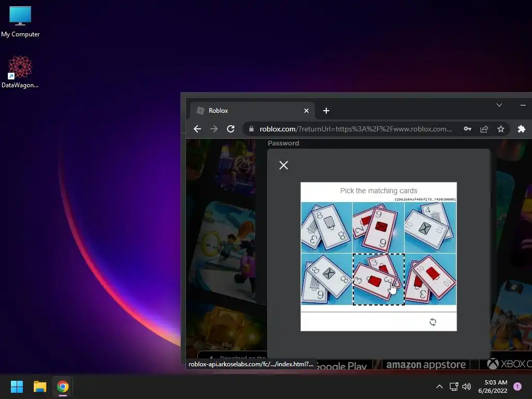The image size is (532, 399).
Task: Refresh the captcha challenge
Action: 433,322
